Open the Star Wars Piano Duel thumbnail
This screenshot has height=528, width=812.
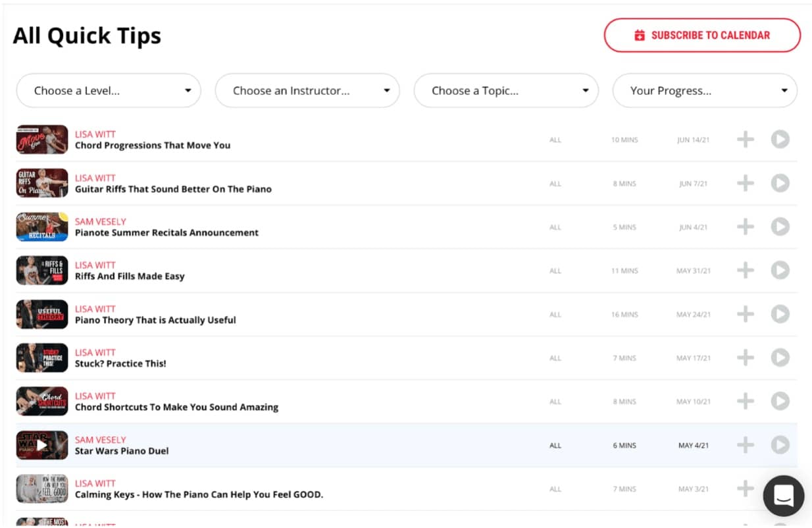42,445
